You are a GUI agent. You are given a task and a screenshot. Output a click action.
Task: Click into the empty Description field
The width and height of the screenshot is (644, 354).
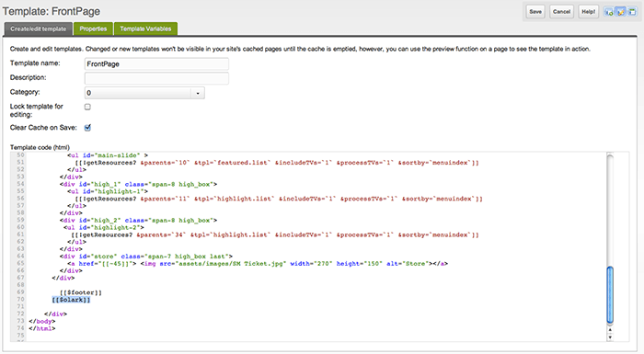coord(156,78)
